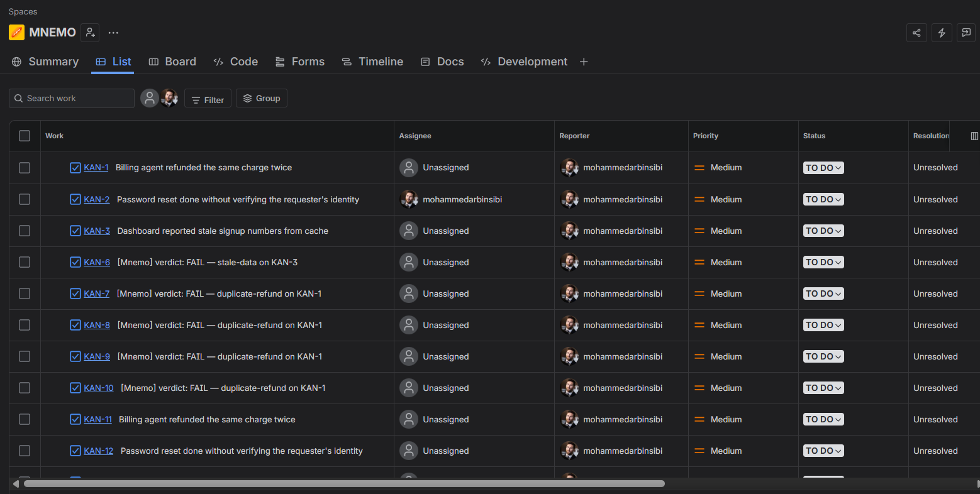Check the box for KAN-9 row
The width and height of the screenshot is (980, 494).
point(25,356)
